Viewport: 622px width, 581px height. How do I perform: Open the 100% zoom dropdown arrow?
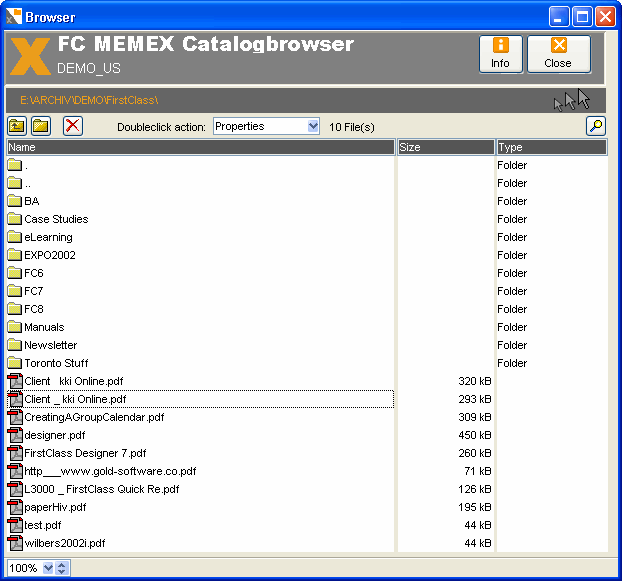pyautogui.click(x=48, y=568)
